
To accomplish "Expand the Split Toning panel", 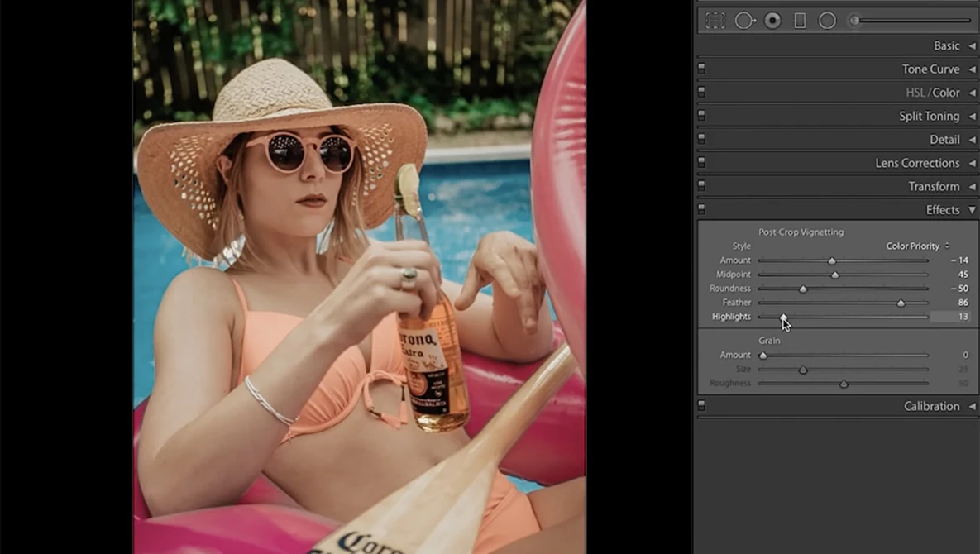I will (x=972, y=116).
